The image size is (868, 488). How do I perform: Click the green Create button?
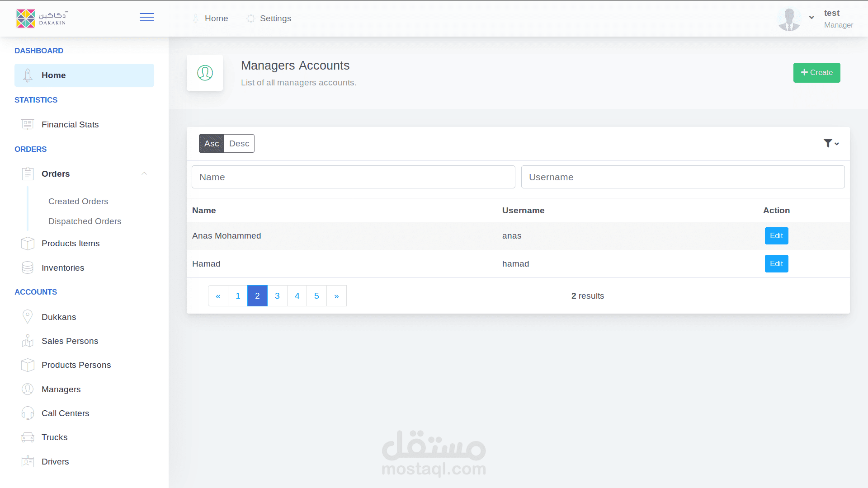pos(816,73)
